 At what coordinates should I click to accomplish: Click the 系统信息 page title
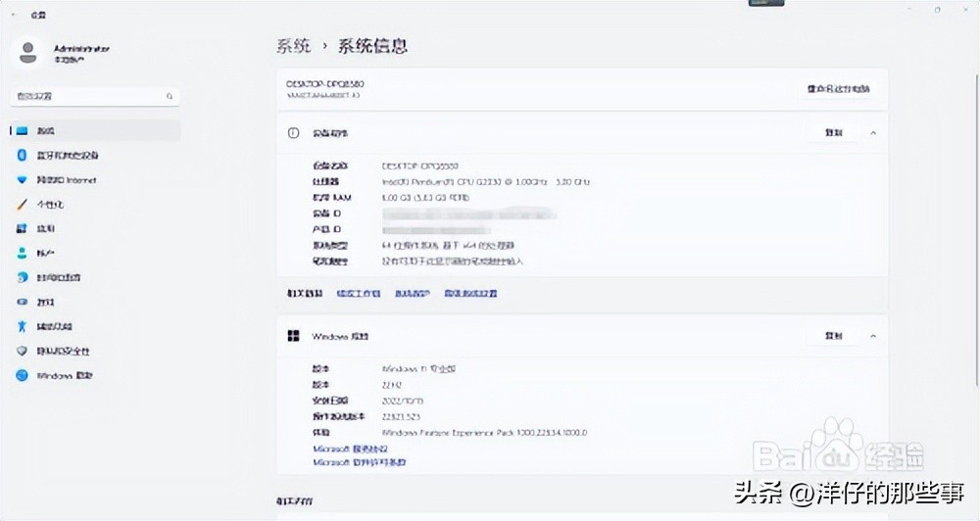pyautogui.click(x=373, y=46)
